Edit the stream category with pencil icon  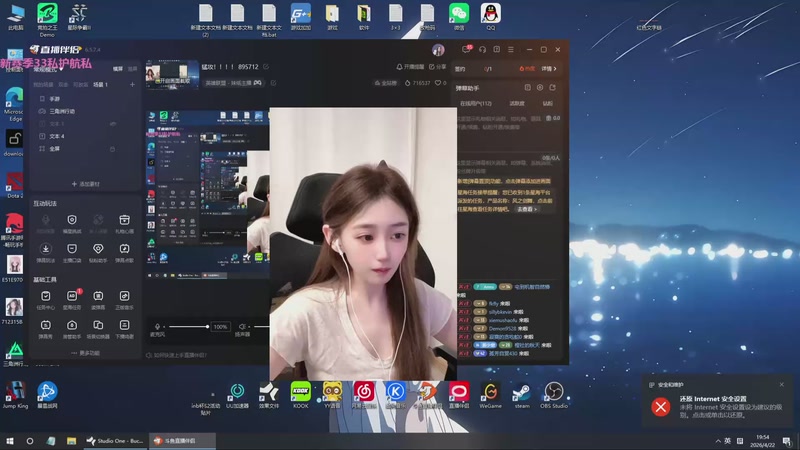(273, 83)
